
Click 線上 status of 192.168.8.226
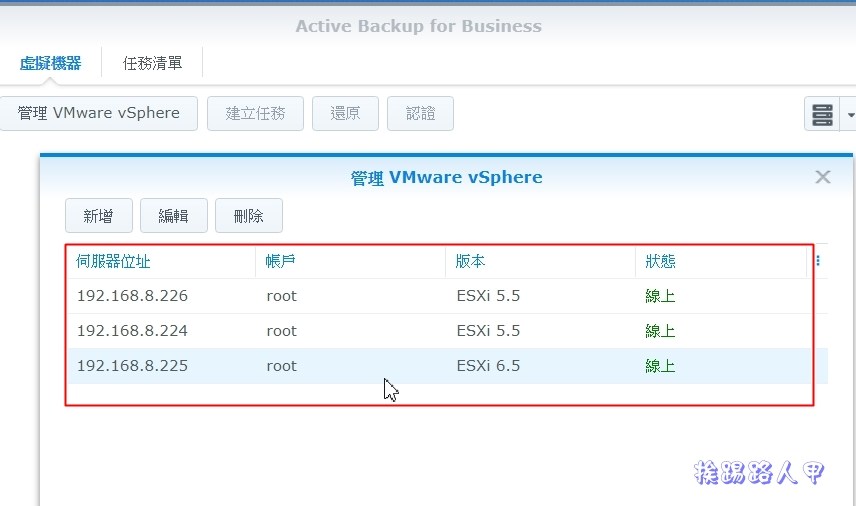coord(660,296)
